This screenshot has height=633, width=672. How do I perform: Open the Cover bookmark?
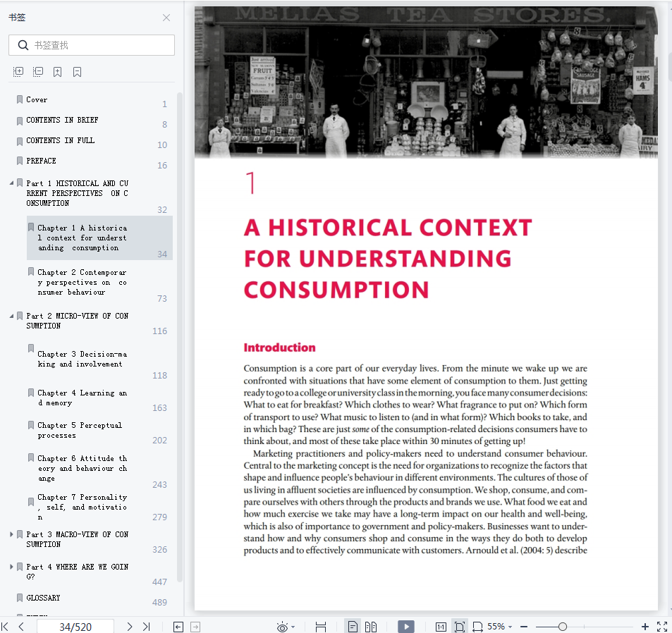coord(37,99)
